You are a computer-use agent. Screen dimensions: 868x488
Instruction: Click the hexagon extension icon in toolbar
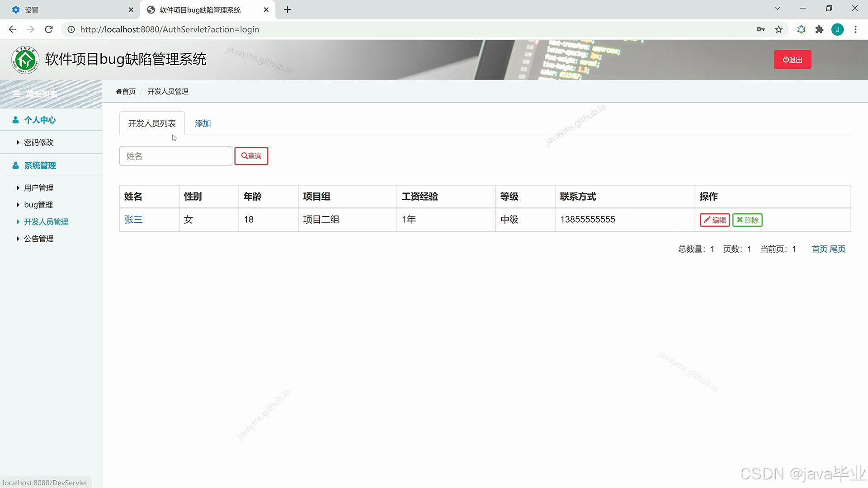tap(801, 29)
